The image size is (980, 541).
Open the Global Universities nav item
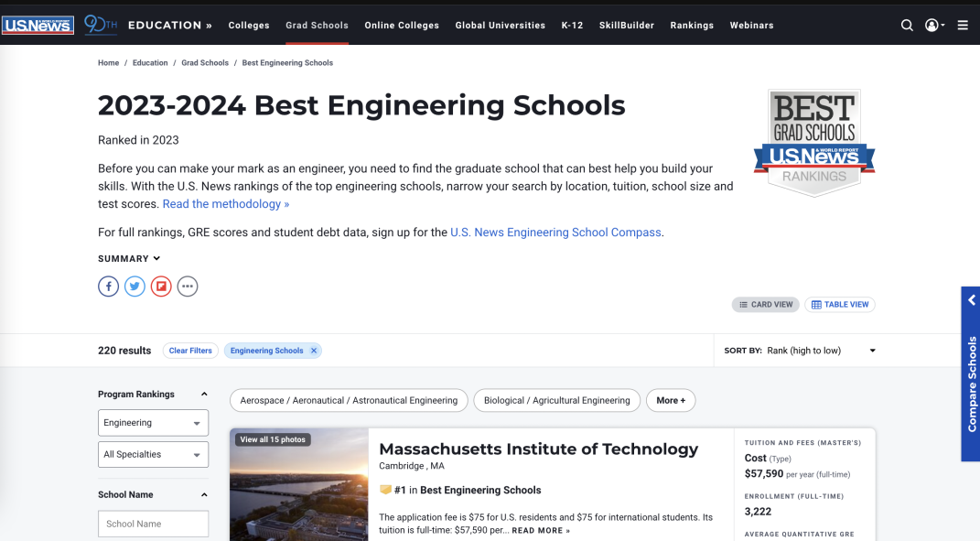[x=500, y=26]
